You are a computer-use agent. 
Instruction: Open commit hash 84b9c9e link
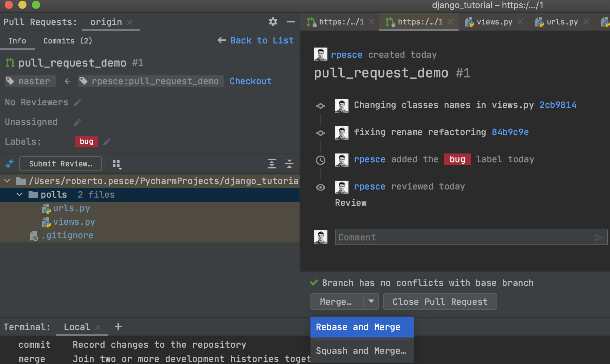point(510,132)
